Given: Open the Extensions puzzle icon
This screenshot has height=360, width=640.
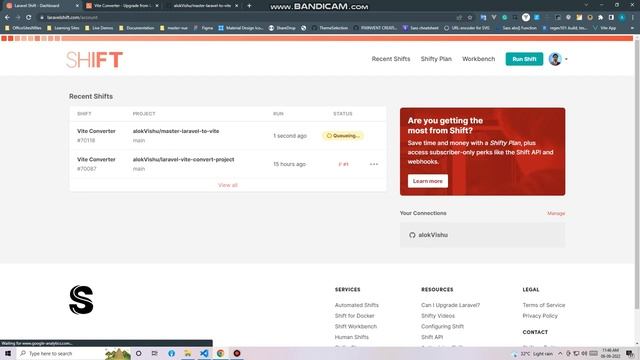Looking at the screenshot, I should 600,18.
